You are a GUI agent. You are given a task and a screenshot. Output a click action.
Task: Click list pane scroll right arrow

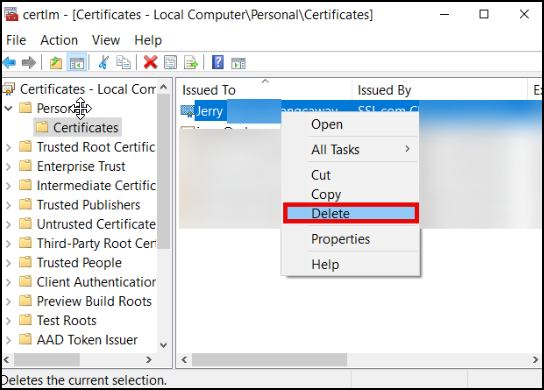click(x=535, y=360)
